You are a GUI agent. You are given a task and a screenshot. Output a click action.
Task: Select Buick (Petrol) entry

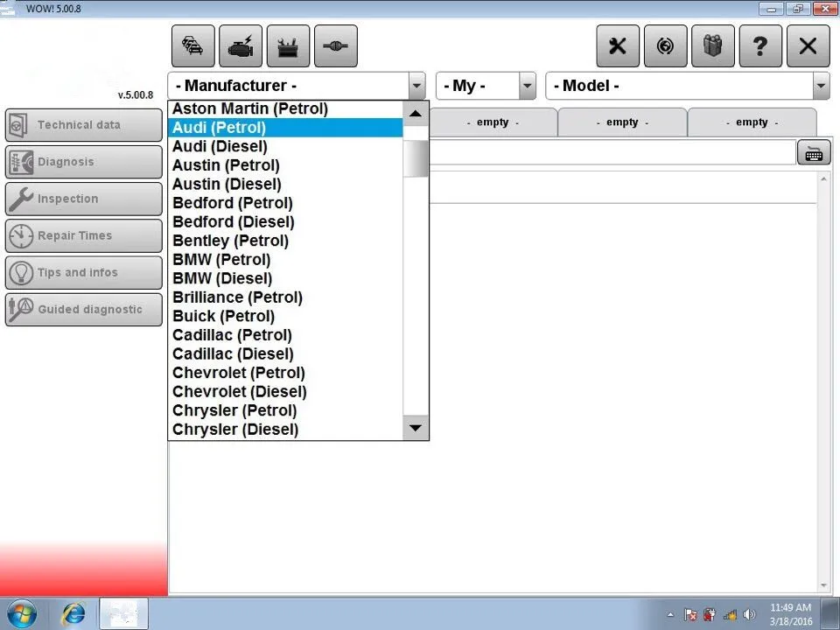(285, 316)
